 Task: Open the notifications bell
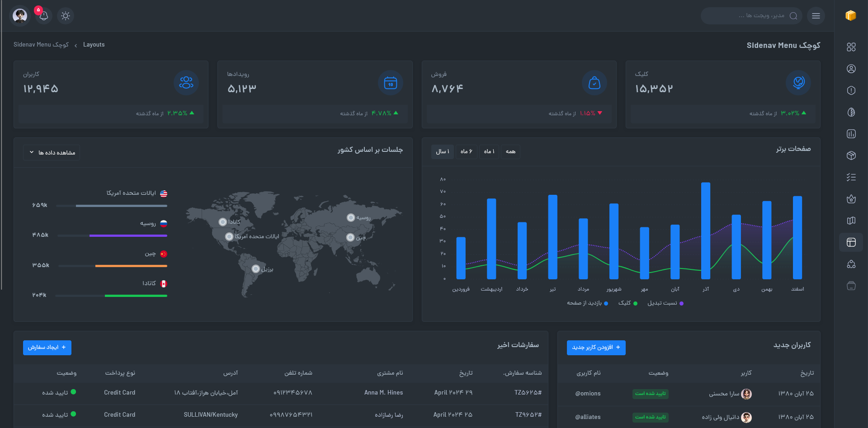point(44,16)
